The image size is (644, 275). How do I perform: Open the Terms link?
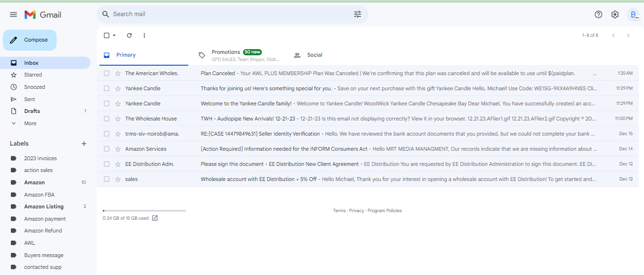tap(339, 211)
